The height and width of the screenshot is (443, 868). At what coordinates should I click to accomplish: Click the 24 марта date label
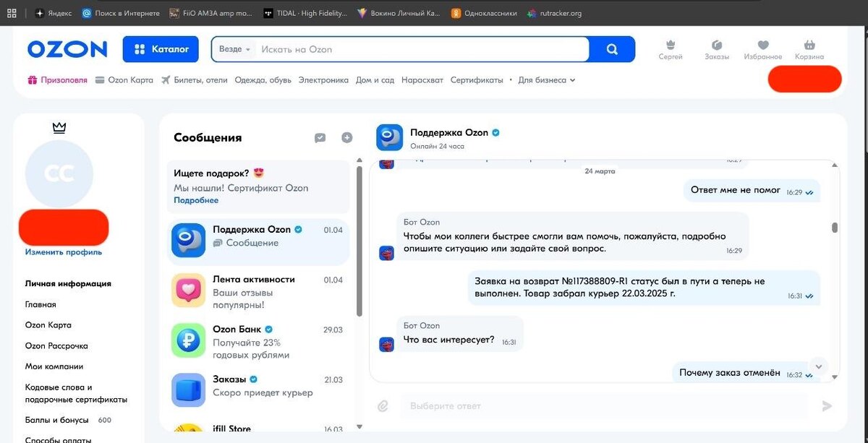[600, 171]
